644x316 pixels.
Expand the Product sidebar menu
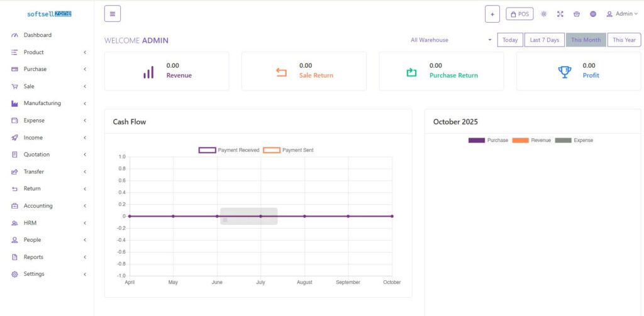pyautogui.click(x=47, y=52)
